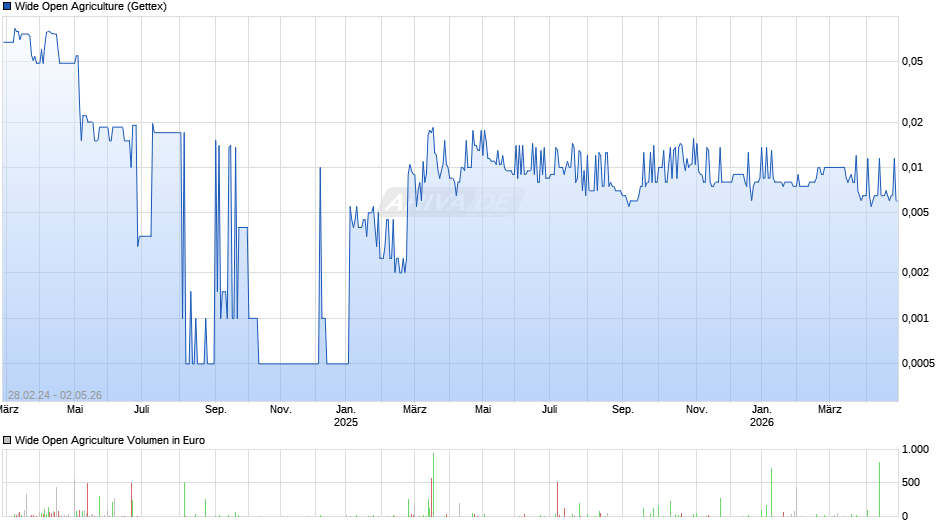This screenshot has width=940, height=526.
Task: Click the 'Jan. 2026' time axis label
Action: [x=762, y=416]
